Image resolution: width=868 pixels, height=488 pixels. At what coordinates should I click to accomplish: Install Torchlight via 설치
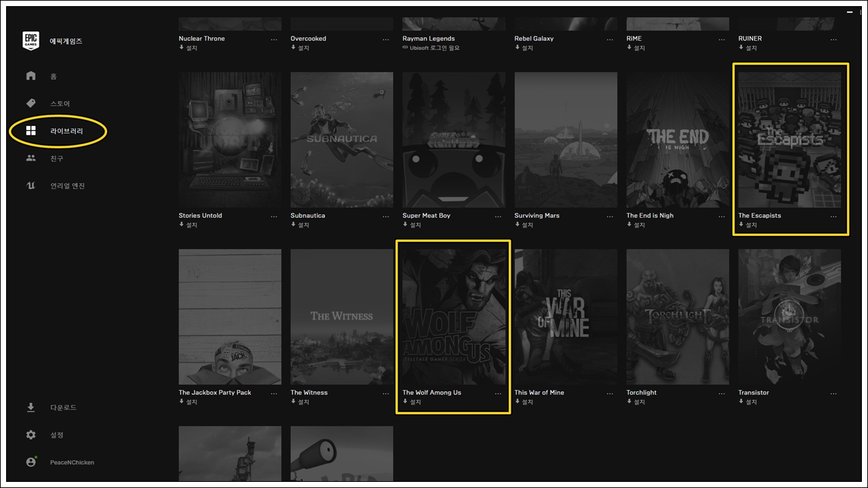click(635, 402)
